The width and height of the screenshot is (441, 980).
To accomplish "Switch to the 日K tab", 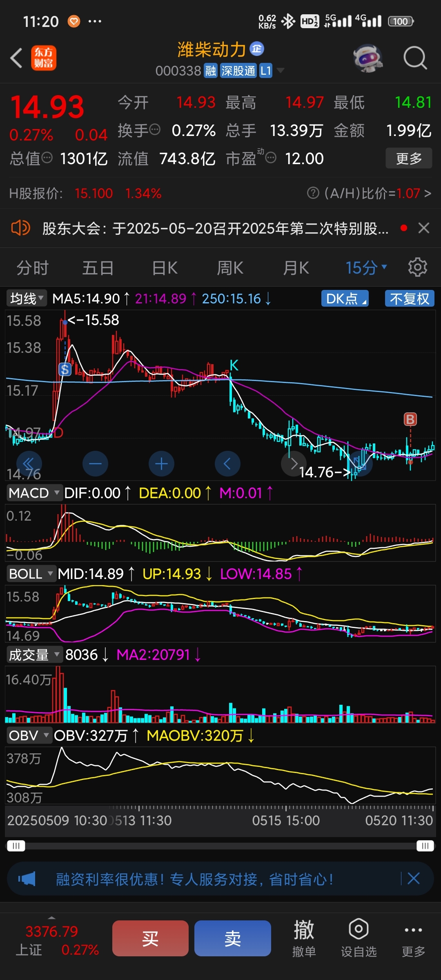I will point(165,268).
